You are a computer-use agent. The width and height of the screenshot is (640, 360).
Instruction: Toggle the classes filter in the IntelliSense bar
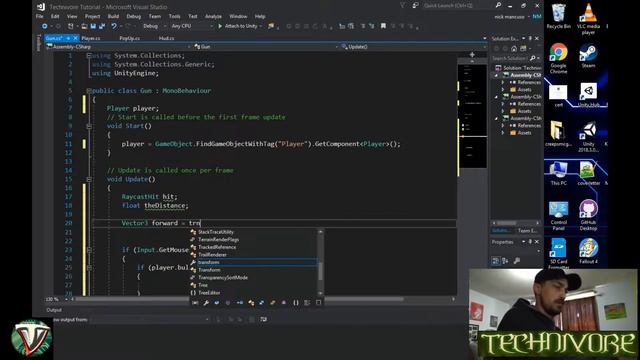pyautogui.click(x=251, y=303)
